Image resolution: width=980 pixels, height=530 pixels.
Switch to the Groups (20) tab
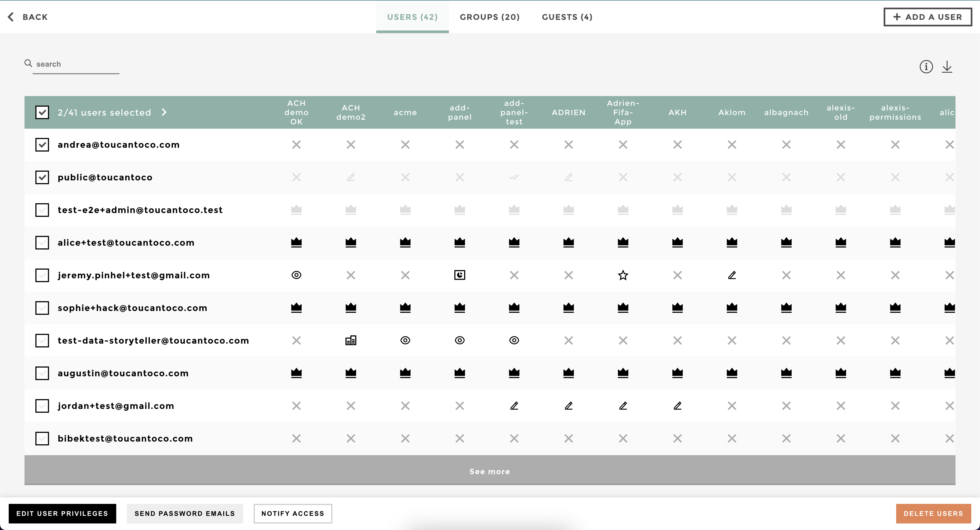(490, 17)
